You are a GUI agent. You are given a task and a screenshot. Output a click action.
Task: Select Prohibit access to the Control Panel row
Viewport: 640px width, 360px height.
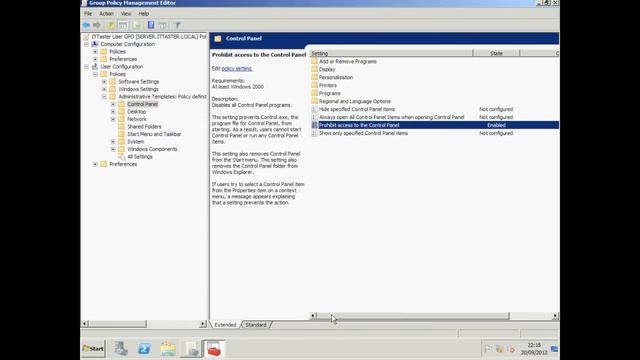(x=434, y=125)
